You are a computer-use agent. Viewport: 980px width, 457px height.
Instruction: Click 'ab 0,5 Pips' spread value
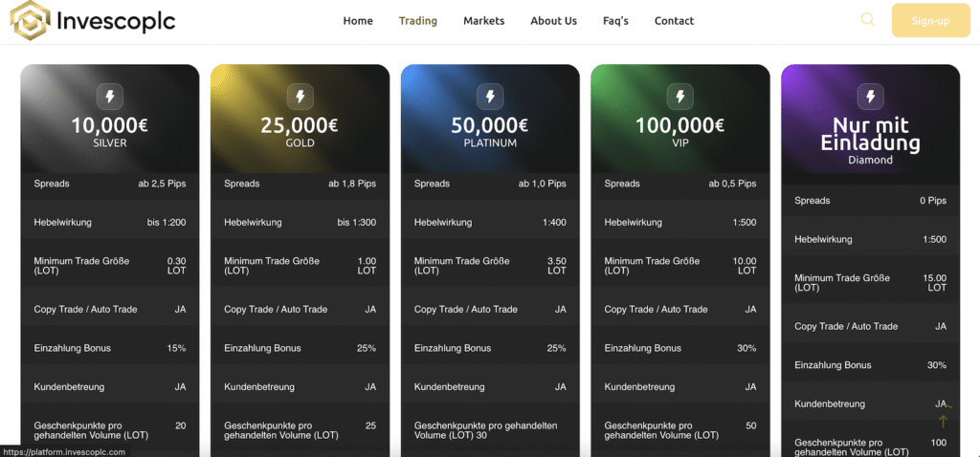coord(732,184)
